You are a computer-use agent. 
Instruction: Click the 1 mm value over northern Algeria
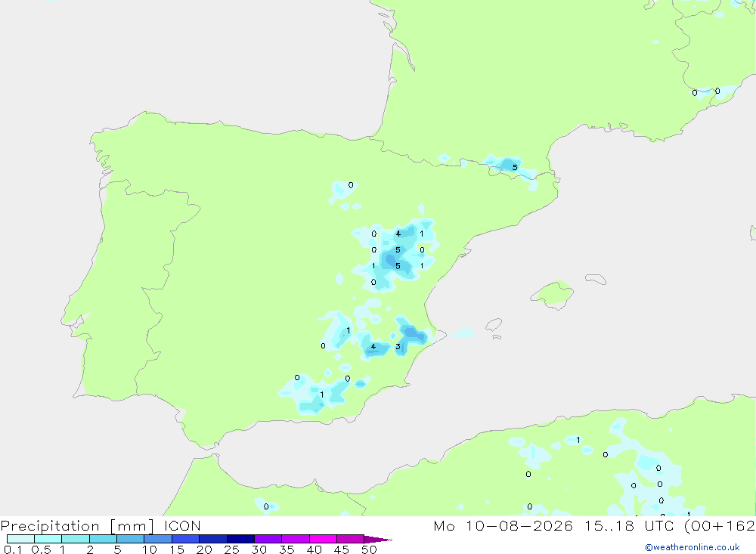[x=578, y=440]
